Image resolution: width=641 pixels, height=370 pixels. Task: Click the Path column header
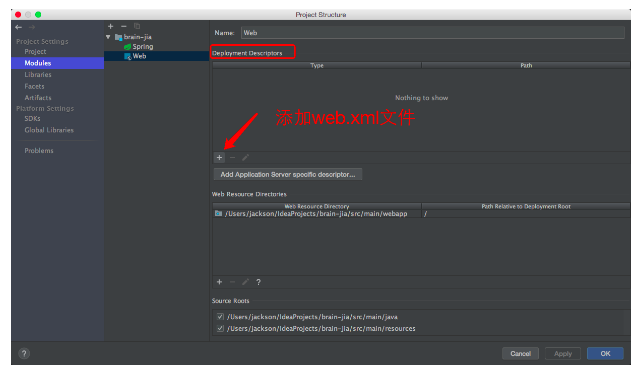tap(526, 65)
